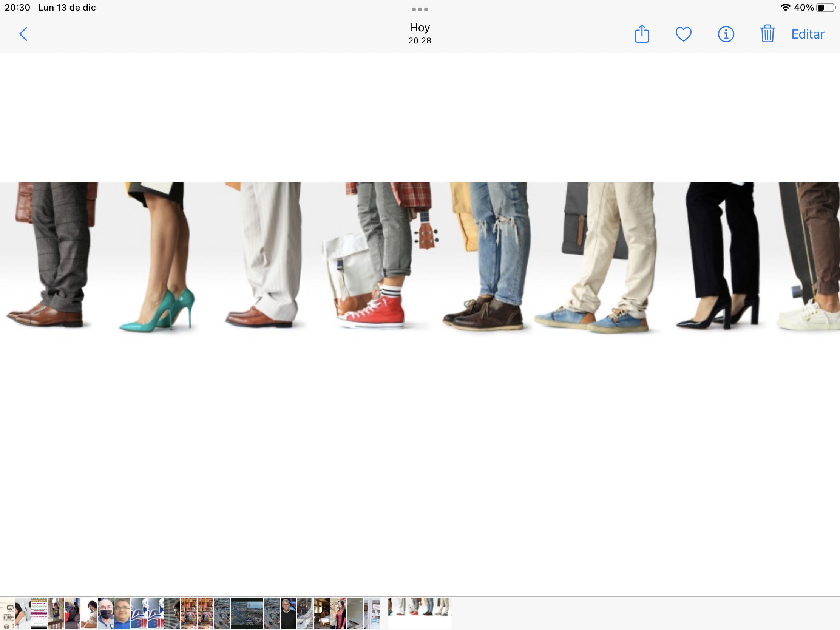This screenshot has width=840, height=630.
Task: Tap the battery indicator icon
Action: pos(825,8)
